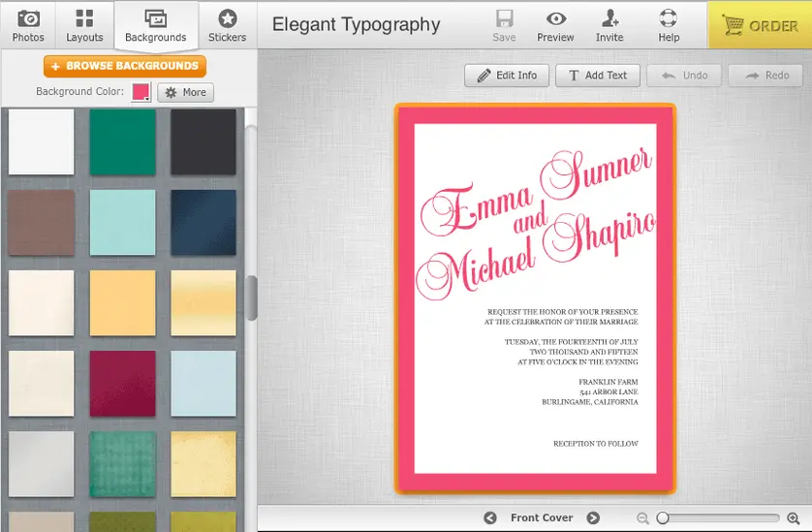Image resolution: width=812 pixels, height=532 pixels.
Task: Click the zoom slider handle
Action: (663, 518)
